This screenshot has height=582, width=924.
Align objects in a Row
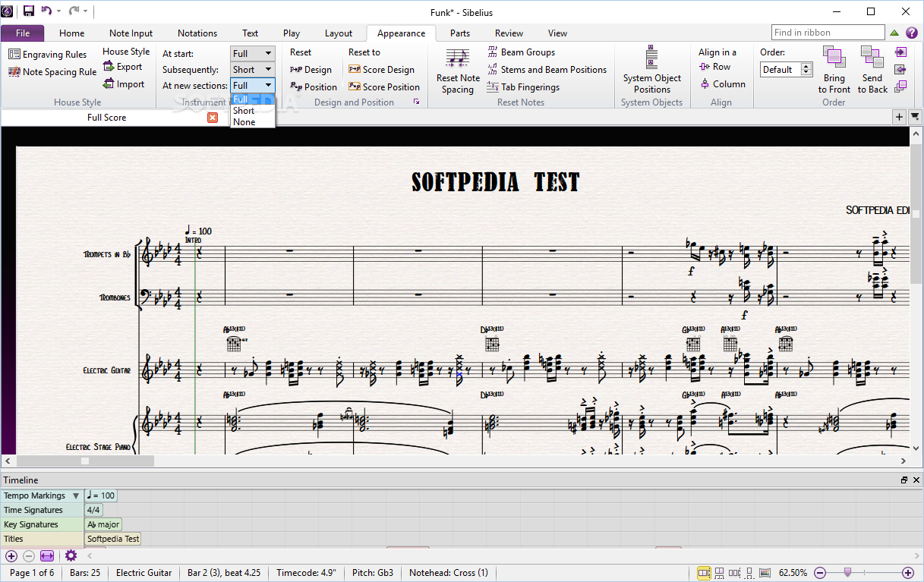tap(715, 67)
